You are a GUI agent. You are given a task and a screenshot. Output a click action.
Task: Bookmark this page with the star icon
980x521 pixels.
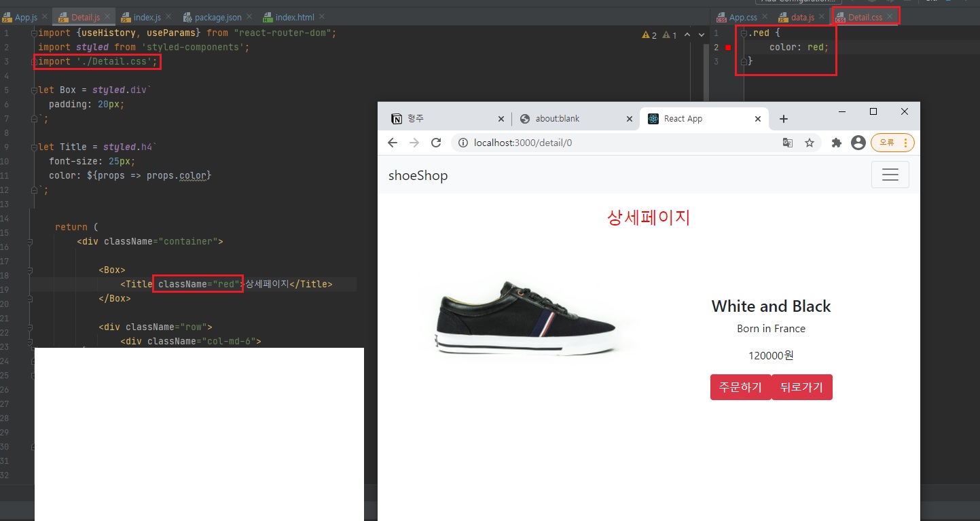[x=810, y=143]
